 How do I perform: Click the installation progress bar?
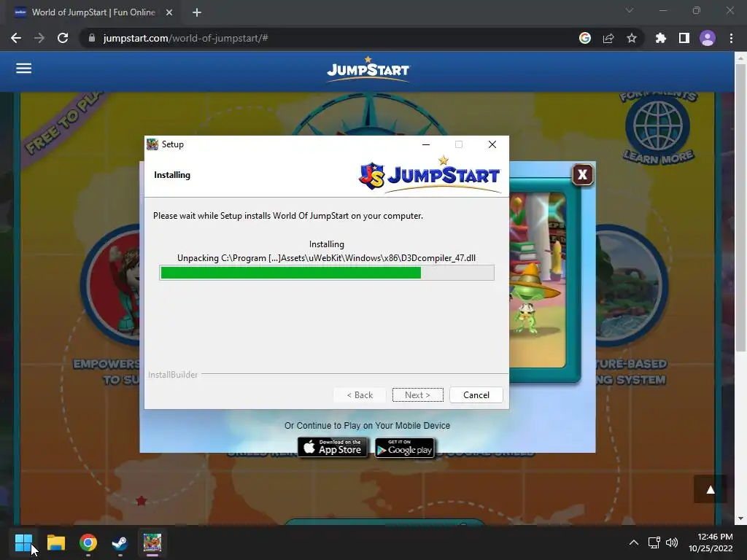coord(327,273)
